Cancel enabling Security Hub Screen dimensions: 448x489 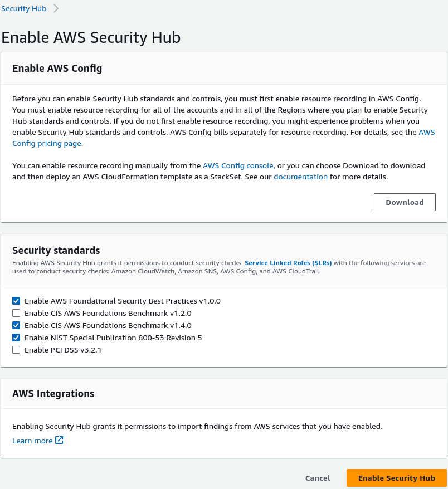pos(318,478)
